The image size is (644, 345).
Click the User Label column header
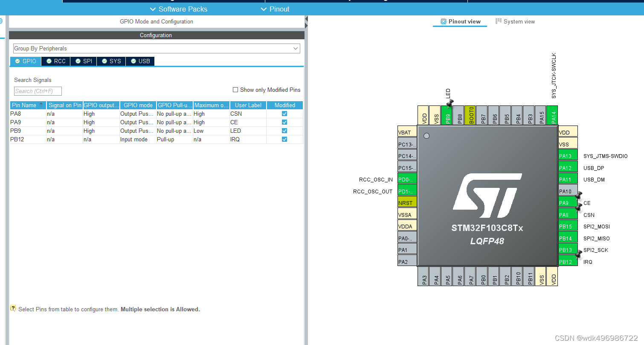(x=248, y=105)
